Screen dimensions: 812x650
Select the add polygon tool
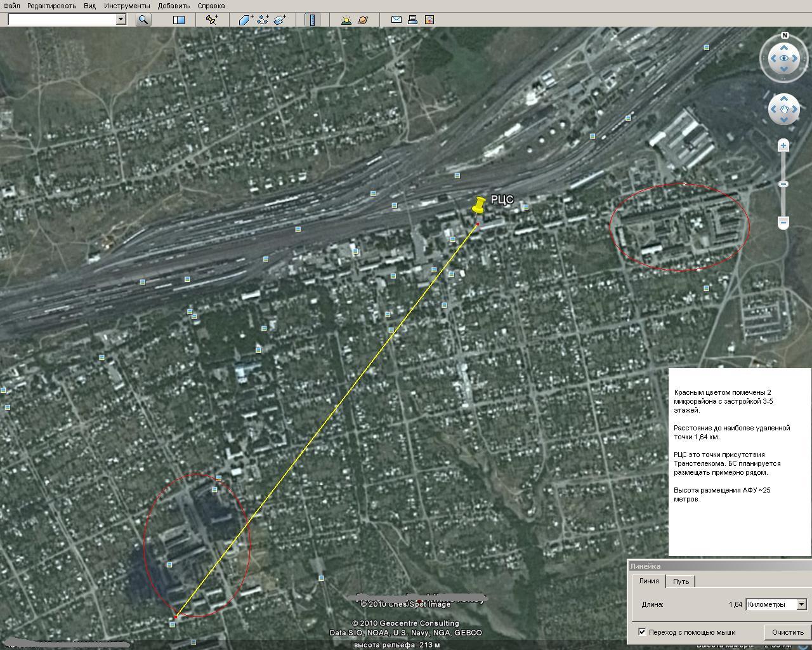246,20
